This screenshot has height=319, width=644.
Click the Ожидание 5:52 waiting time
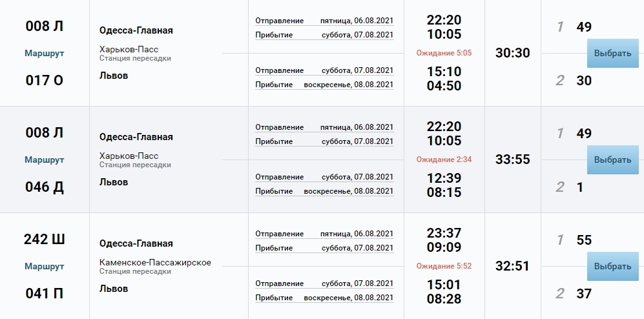point(444,266)
